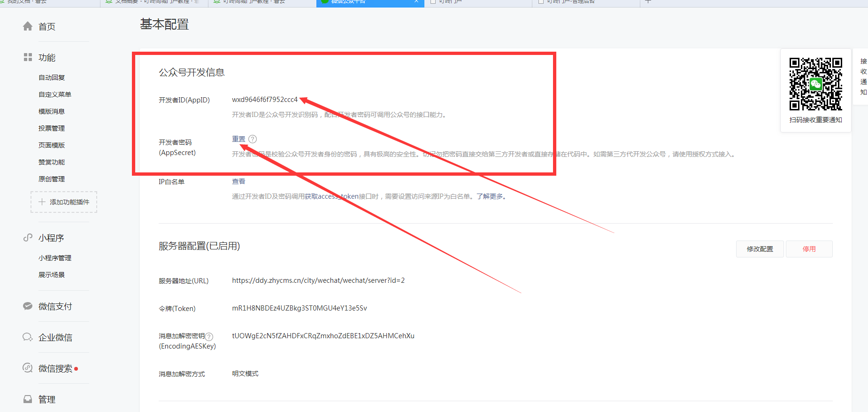Click the server URL value text

(318, 280)
